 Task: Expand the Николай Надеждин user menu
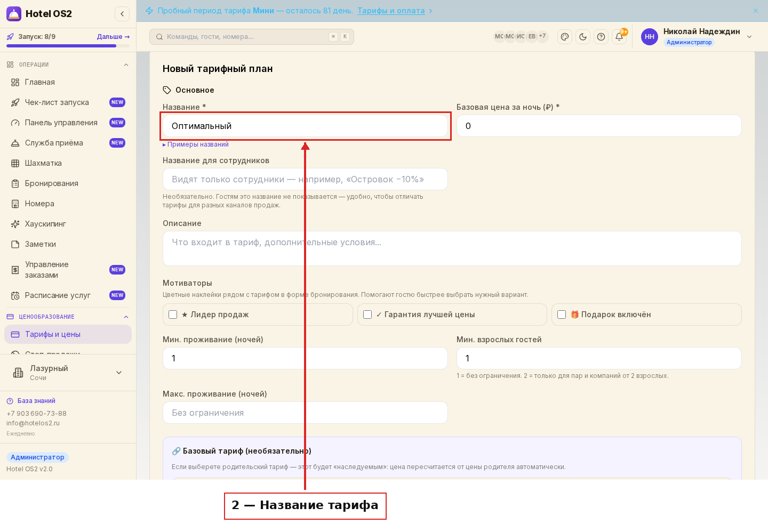click(x=749, y=37)
